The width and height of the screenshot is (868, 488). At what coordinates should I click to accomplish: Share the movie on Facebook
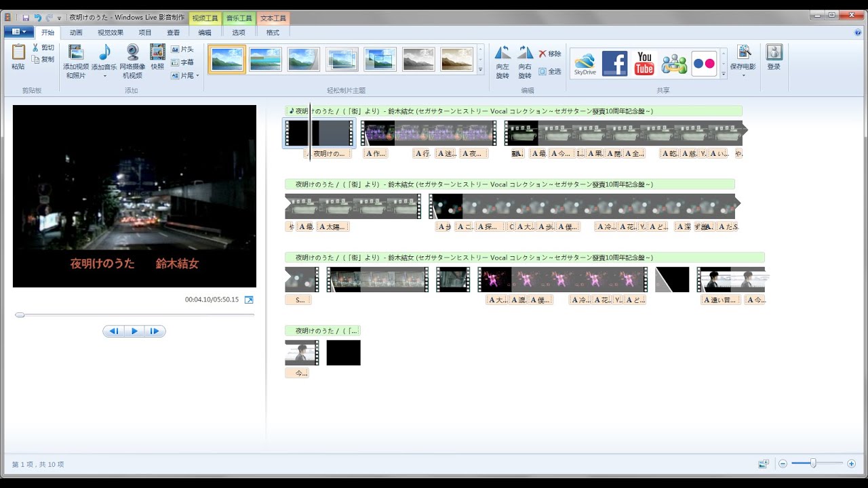[615, 63]
